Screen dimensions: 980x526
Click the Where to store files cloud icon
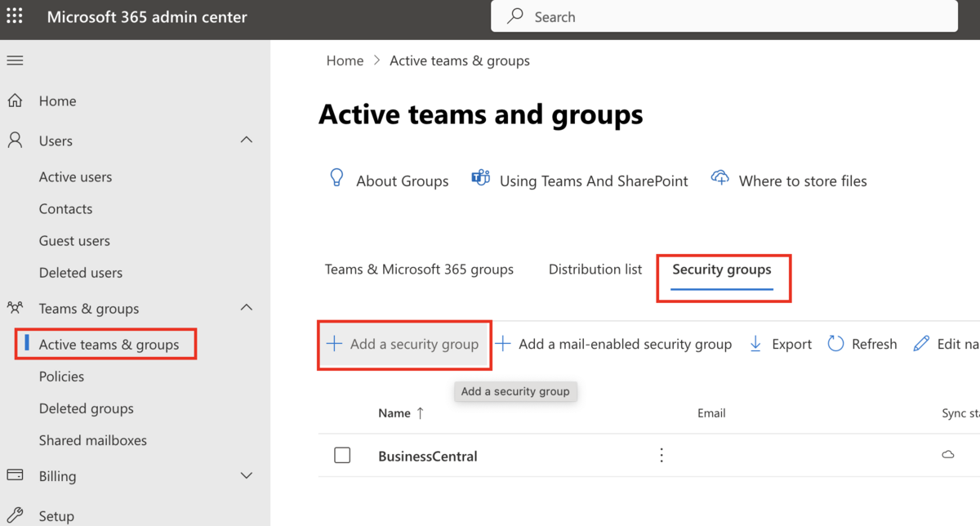pyautogui.click(x=719, y=179)
